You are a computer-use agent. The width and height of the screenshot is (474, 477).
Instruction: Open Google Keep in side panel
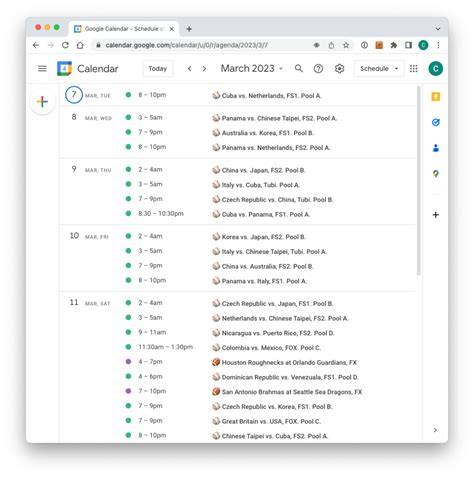tap(436, 97)
